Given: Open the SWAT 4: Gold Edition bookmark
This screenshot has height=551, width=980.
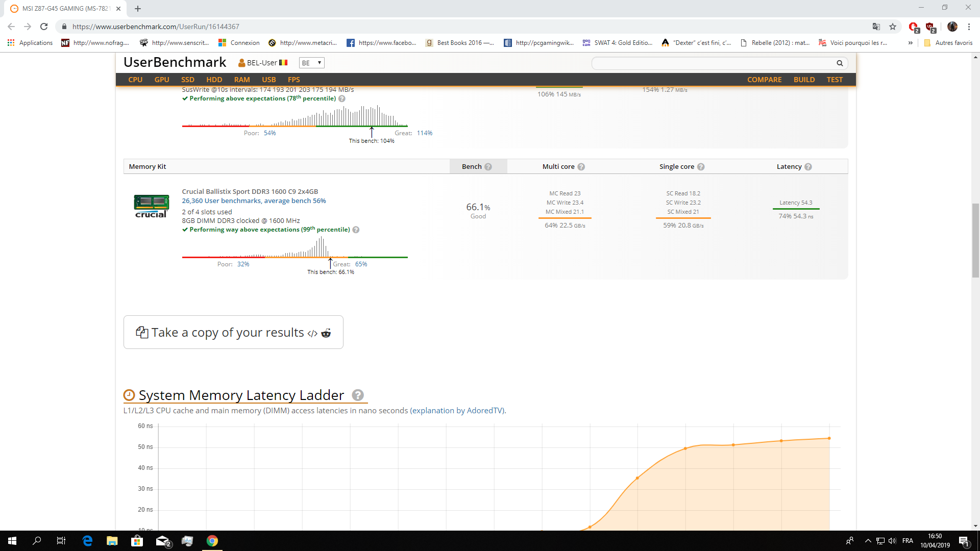Looking at the screenshot, I should click(618, 43).
